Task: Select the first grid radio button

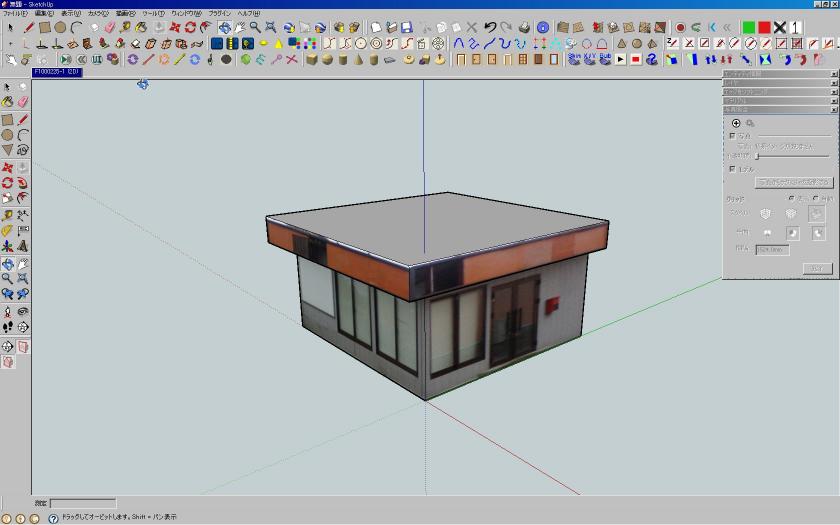Action: [791, 198]
